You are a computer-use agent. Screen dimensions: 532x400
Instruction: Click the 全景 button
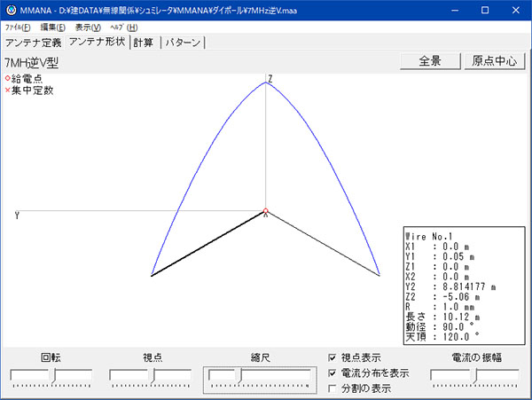[430, 61]
